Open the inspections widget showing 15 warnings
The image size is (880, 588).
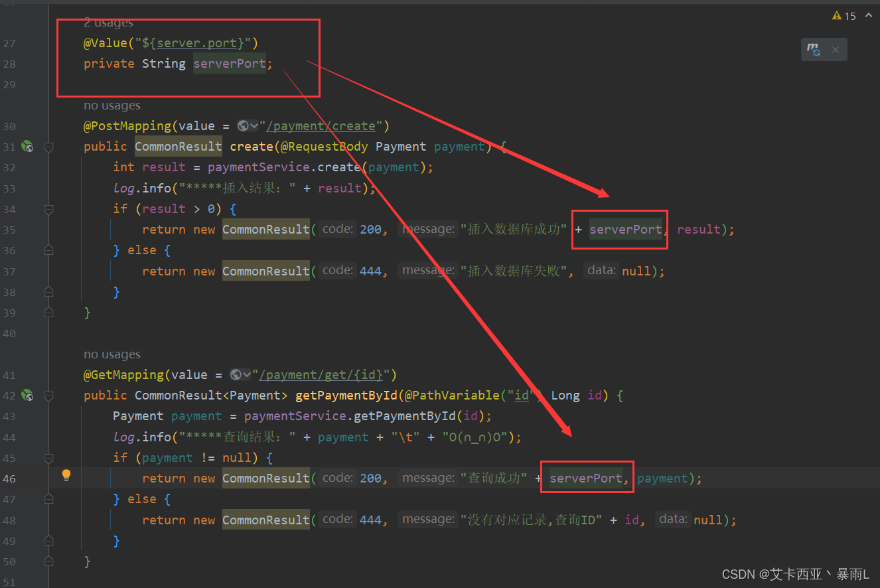pos(844,16)
